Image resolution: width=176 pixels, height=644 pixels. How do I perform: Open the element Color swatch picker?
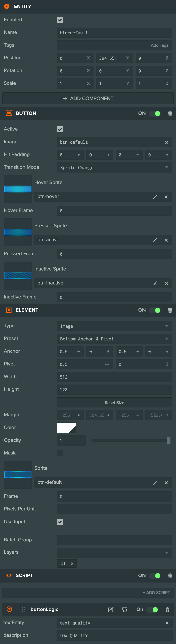66,428
